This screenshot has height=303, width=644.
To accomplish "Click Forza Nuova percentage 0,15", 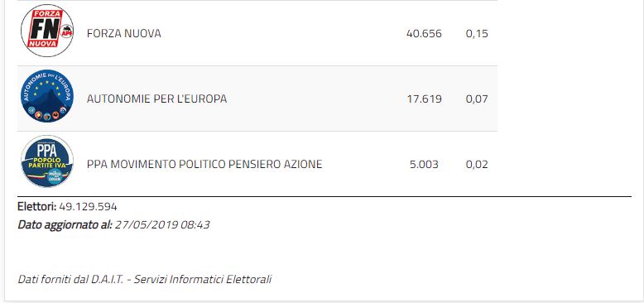I will (x=477, y=34).
